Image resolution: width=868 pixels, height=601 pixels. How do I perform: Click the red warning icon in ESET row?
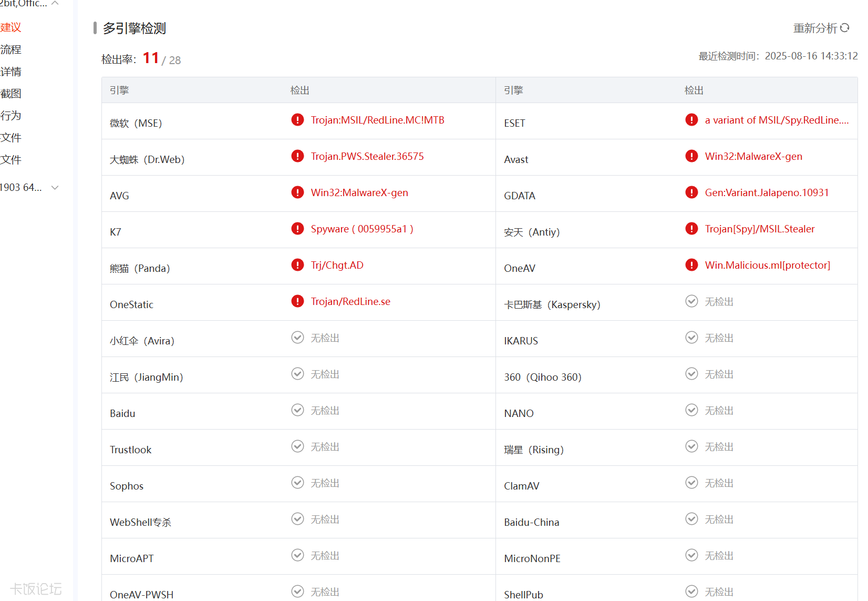point(691,120)
